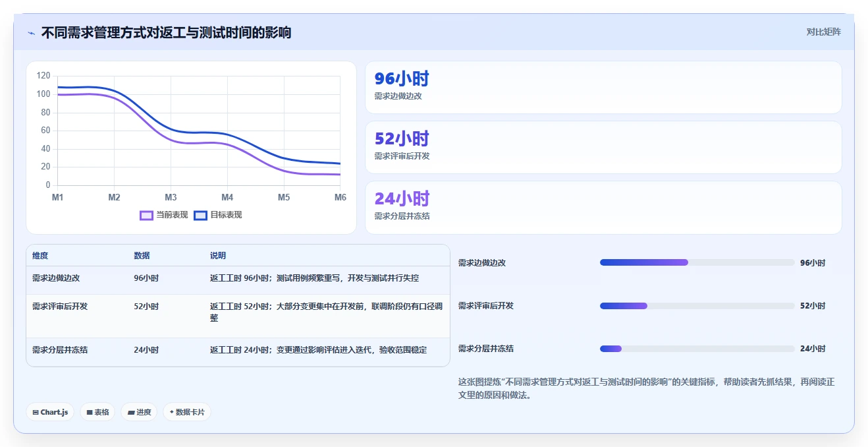This screenshot has width=868, height=447.
Task: Click the 进度 tag chip
Action: [x=139, y=412]
